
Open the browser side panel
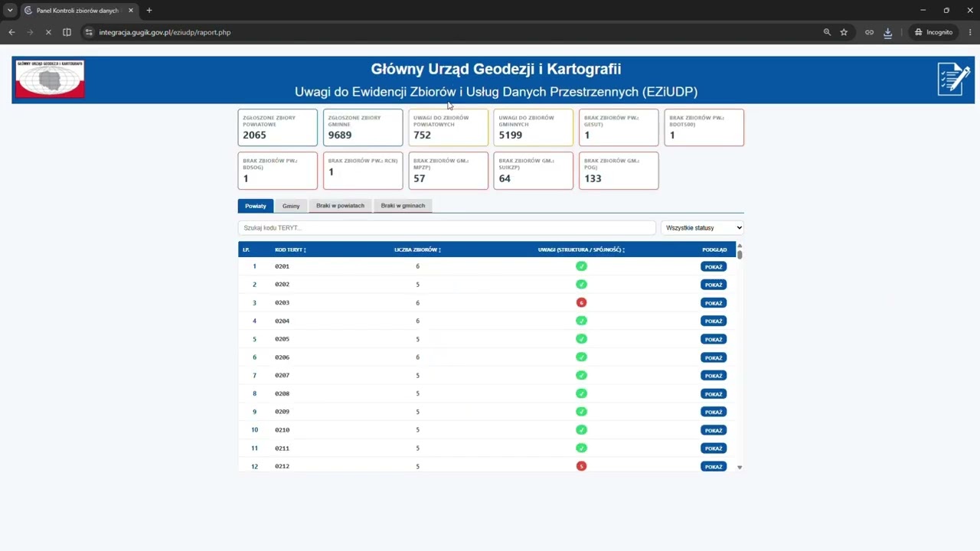(67, 32)
